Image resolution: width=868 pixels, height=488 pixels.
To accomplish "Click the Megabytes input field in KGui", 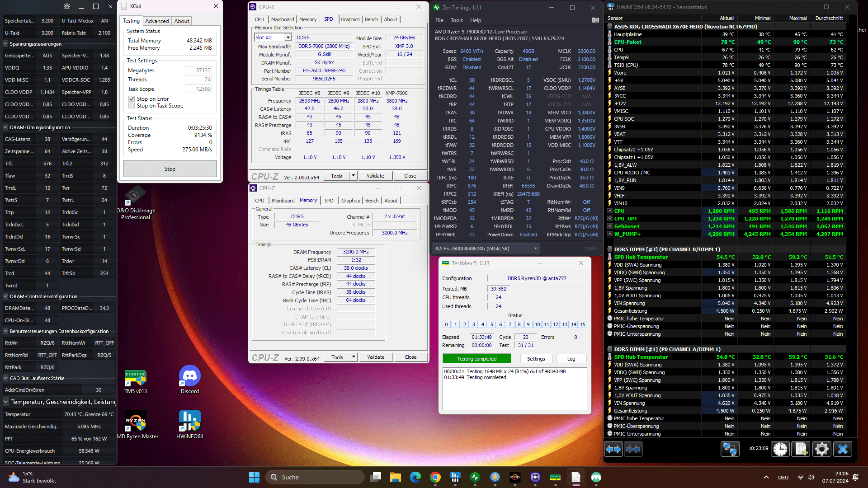I will tap(198, 70).
